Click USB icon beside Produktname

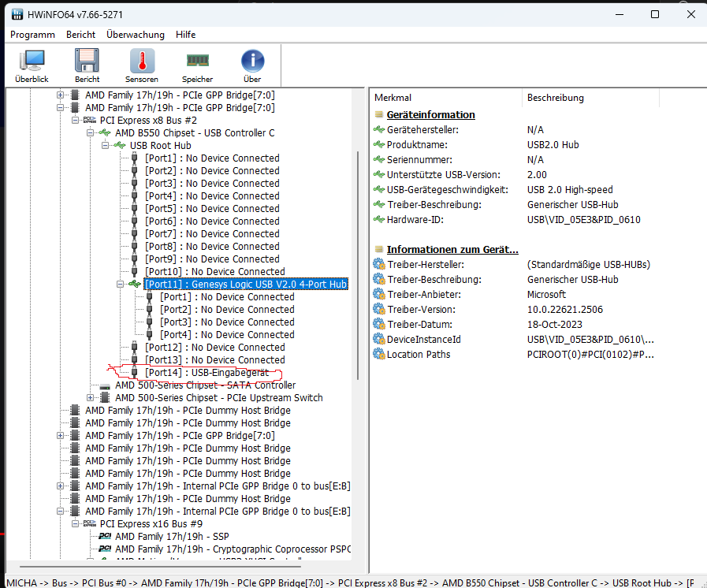[x=379, y=145]
